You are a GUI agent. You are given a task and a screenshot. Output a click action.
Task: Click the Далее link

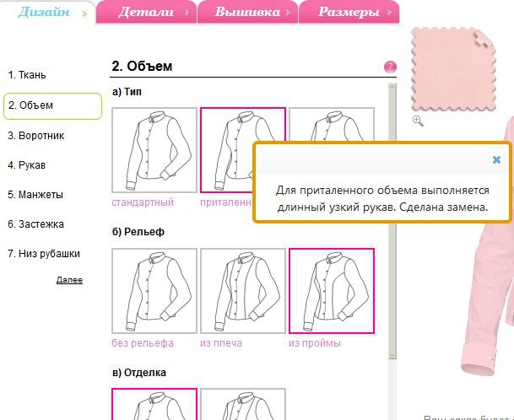pyautogui.click(x=69, y=280)
